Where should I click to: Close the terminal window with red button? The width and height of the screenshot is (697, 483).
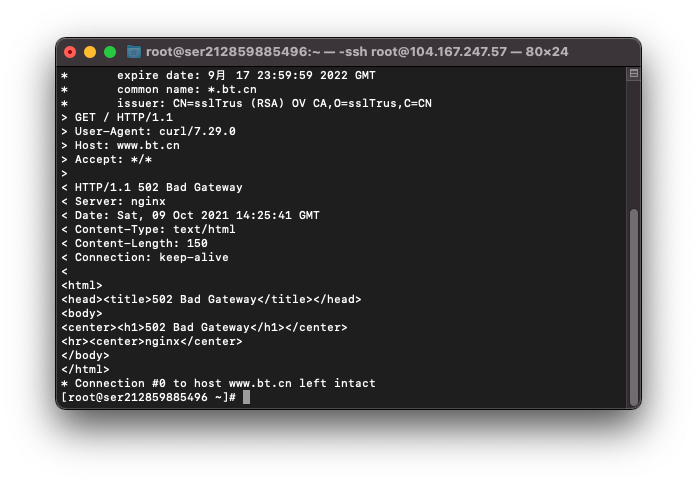coord(70,52)
